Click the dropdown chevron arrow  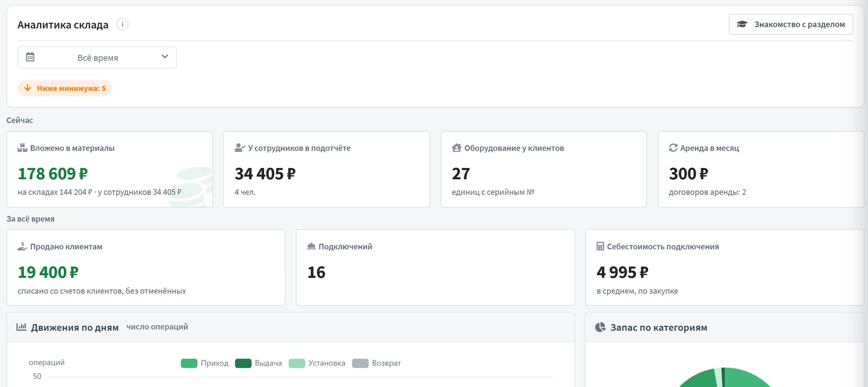165,57
